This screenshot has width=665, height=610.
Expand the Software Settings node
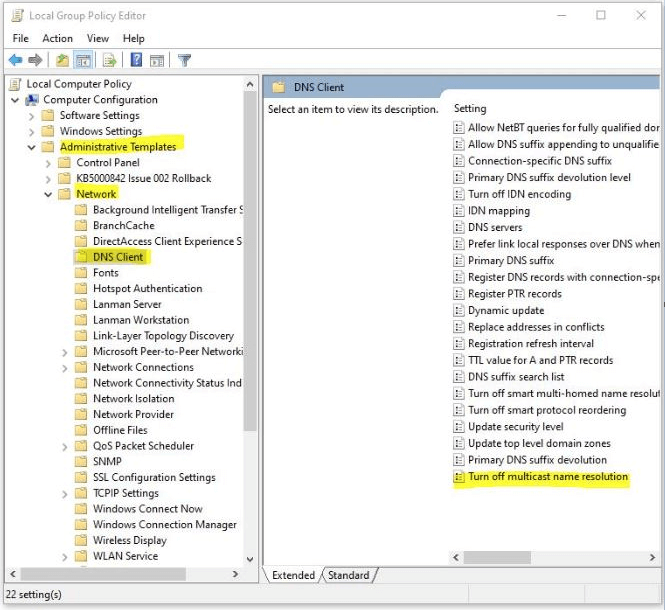(x=31, y=116)
